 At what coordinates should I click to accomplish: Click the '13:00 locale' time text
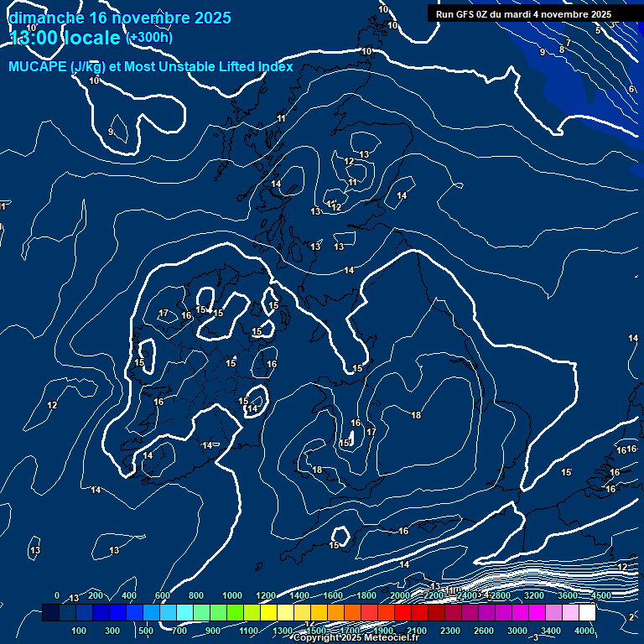click(x=65, y=38)
